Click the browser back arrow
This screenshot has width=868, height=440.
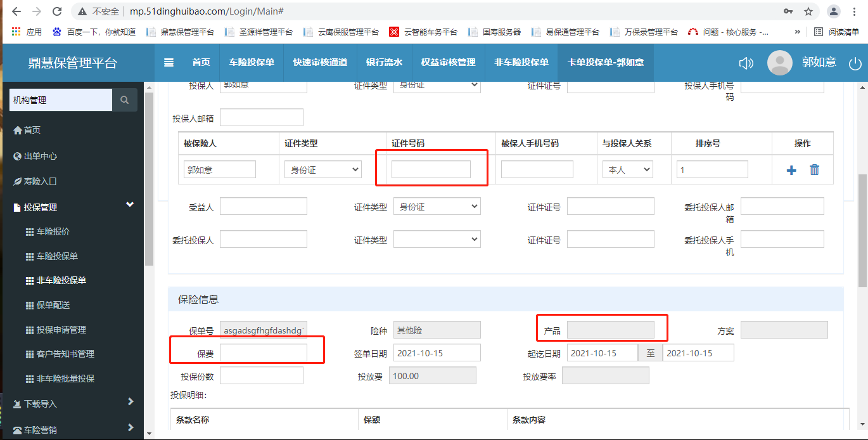[x=16, y=11]
